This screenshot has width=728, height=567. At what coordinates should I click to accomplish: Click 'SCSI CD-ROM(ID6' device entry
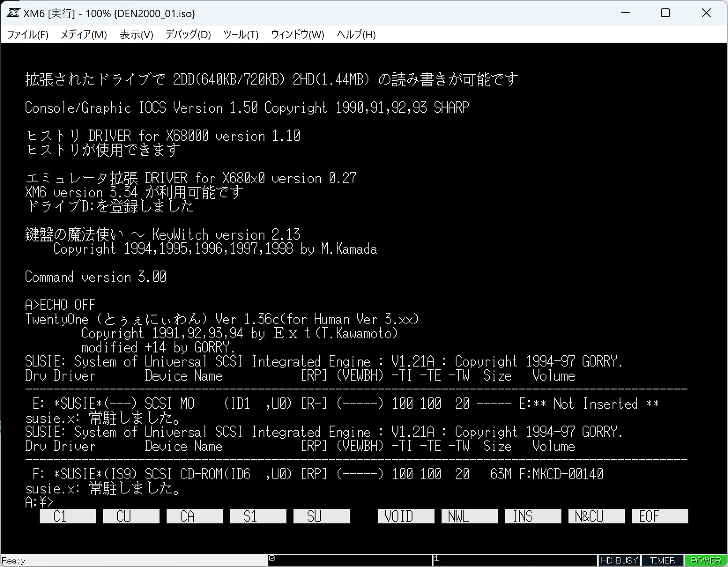click(x=198, y=474)
